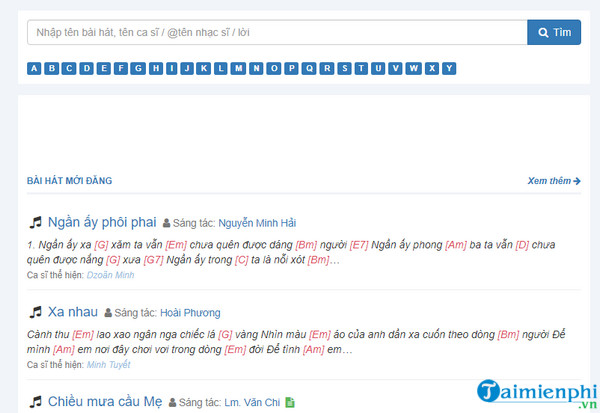Image resolution: width=600 pixels, height=413 pixels.
Task: Click music note icon beside Xa nhau
Action: coord(36,312)
